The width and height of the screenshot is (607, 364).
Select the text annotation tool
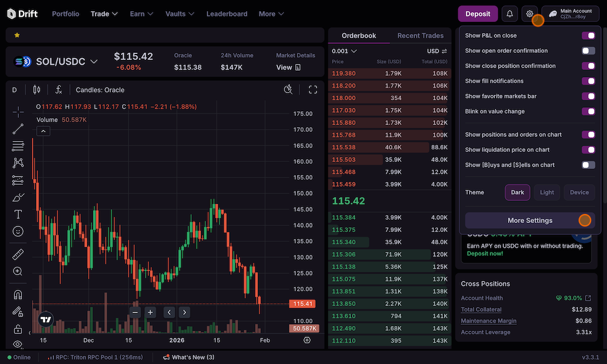click(18, 214)
